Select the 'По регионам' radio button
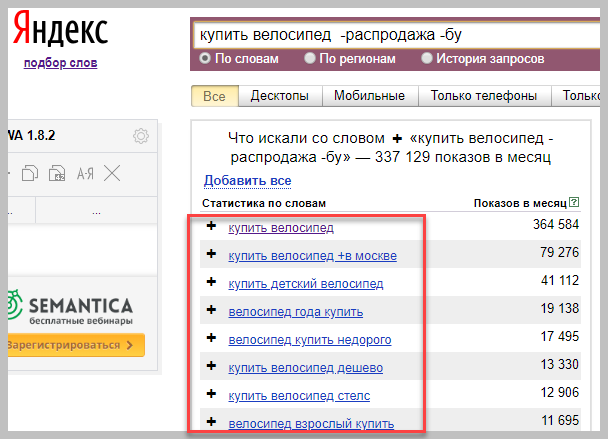 [309, 59]
